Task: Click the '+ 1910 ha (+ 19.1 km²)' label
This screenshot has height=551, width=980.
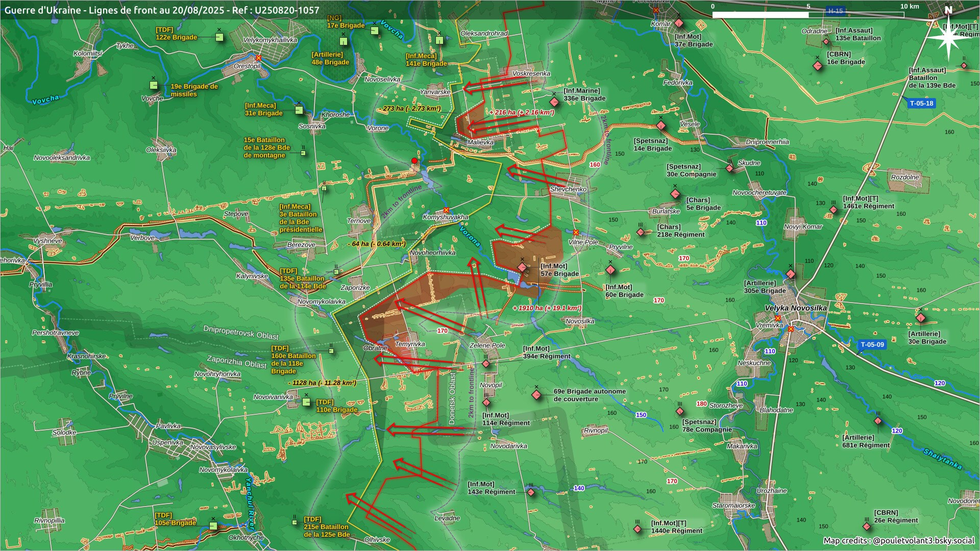Action: point(547,308)
